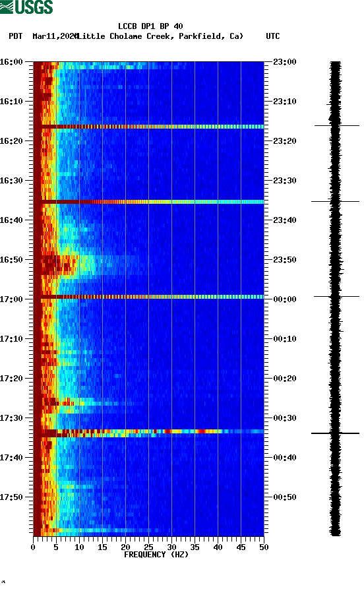Click the 16:20 PDT time label
The height and width of the screenshot is (589, 364).
(11, 141)
